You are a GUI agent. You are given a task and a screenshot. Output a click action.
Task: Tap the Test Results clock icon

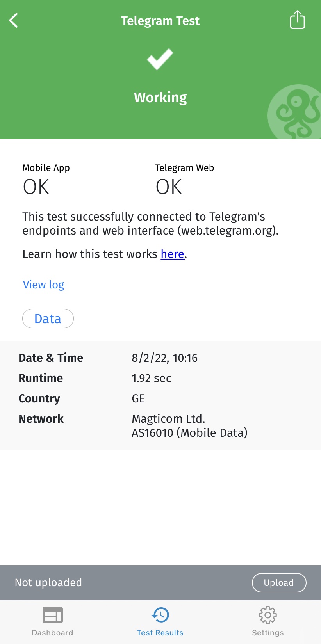tap(160, 615)
